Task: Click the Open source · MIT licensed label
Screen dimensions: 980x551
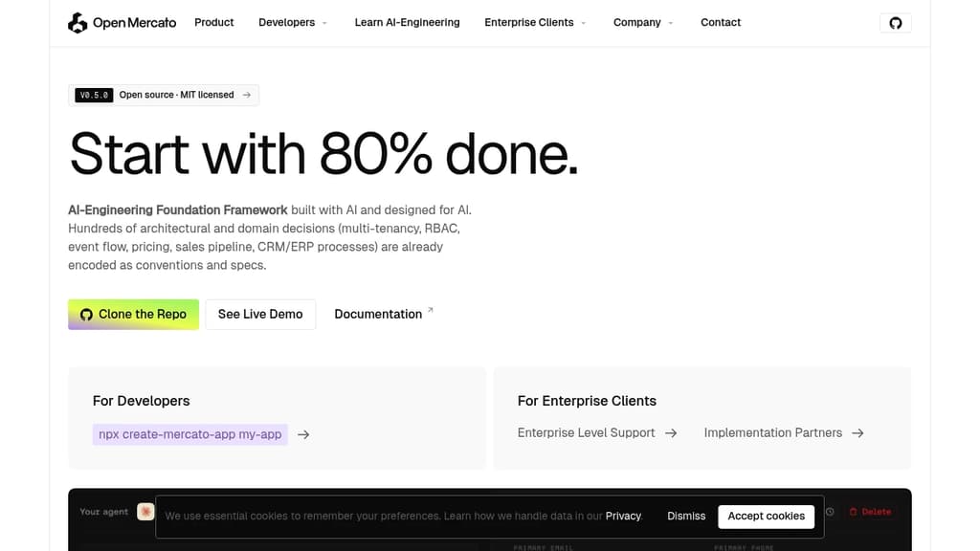Action: click(176, 95)
